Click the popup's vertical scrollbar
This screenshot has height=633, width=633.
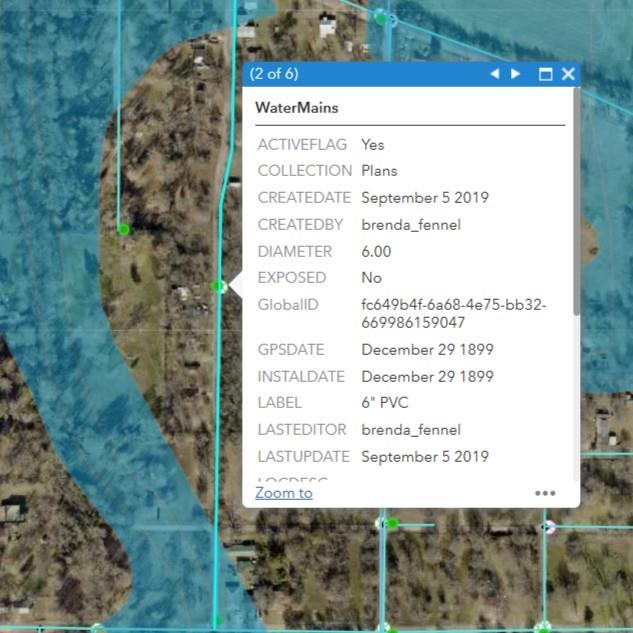[576, 200]
